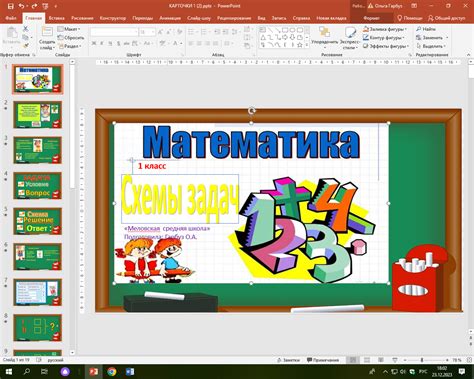The image size is (474, 379).
Task: Open the Файл tab
Action: 11,18
